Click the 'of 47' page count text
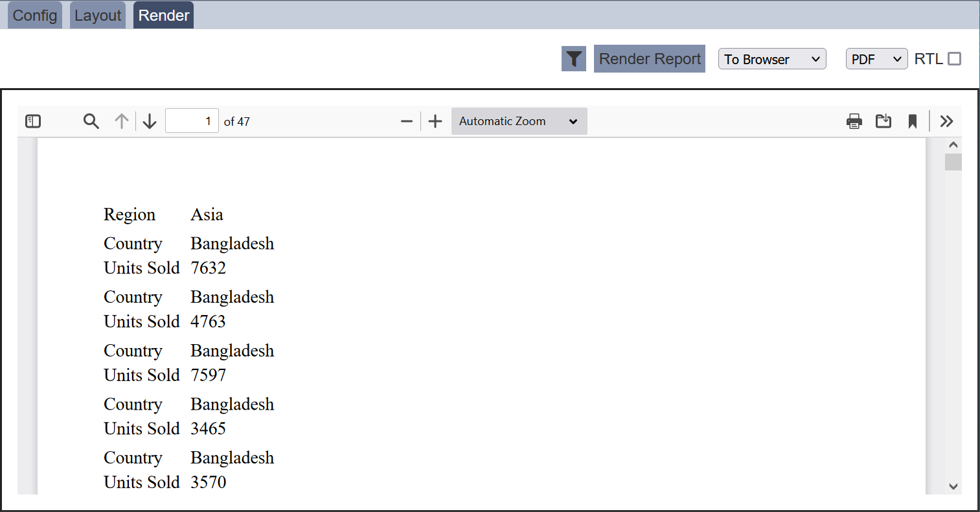The height and width of the screenshot is (512, 980). (237, 121)
